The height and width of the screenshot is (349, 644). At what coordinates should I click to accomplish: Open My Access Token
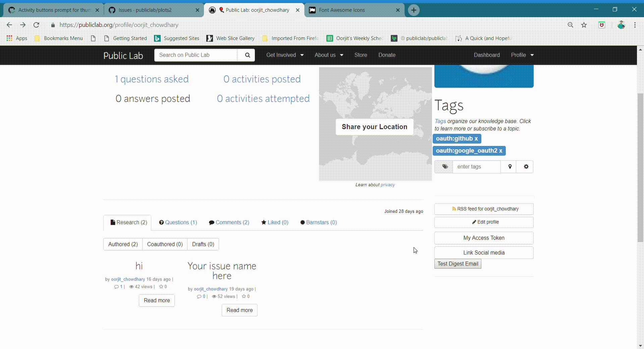point(484,238)
